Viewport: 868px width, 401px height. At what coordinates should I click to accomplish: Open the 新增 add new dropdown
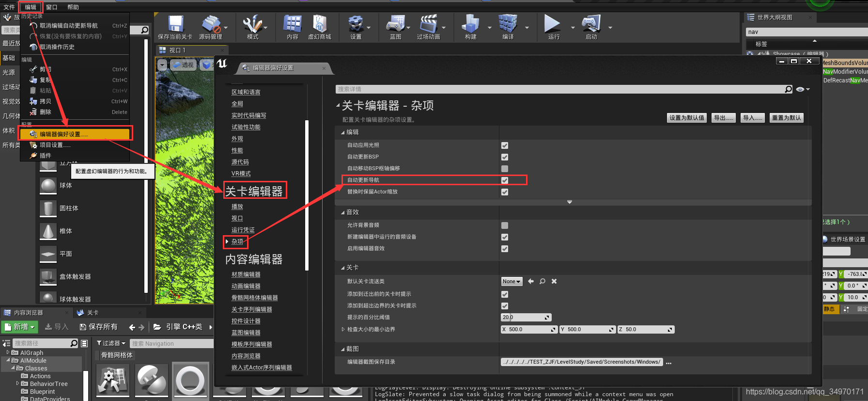click(x=20, y=327)
